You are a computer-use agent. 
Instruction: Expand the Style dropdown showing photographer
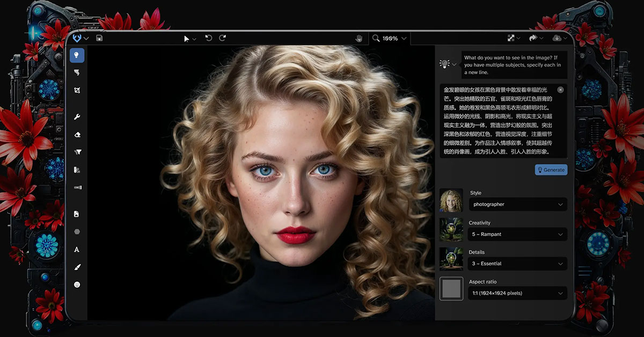[517, 204]
